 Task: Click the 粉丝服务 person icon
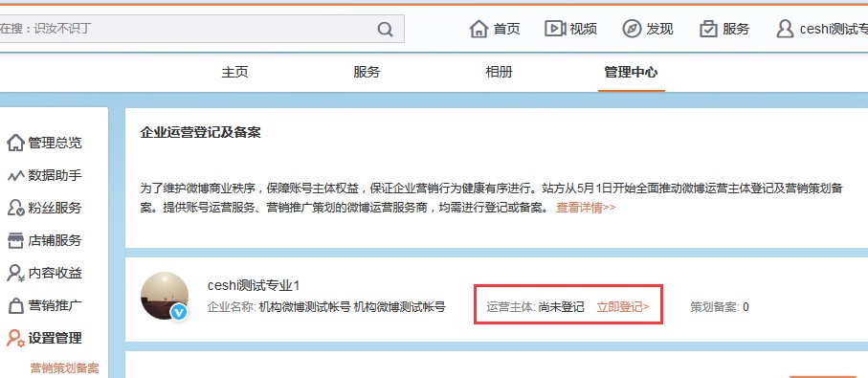(x=15, y=208)
